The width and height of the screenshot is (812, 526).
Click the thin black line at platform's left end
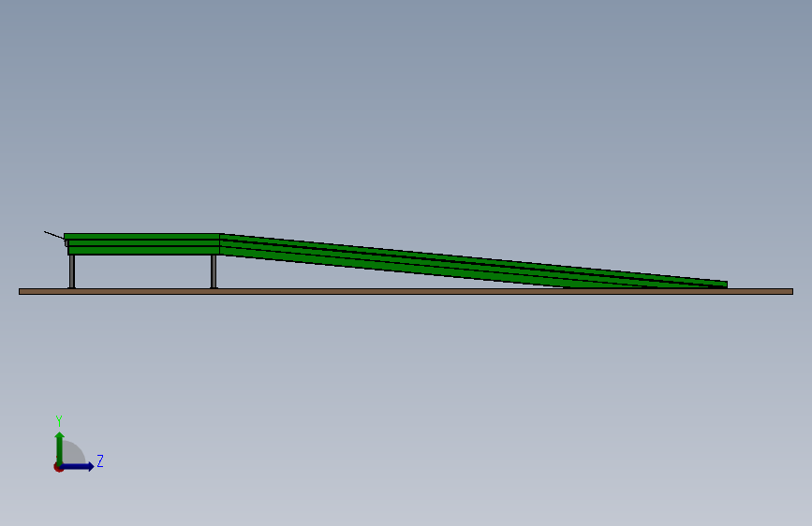[x=54, y=236]
